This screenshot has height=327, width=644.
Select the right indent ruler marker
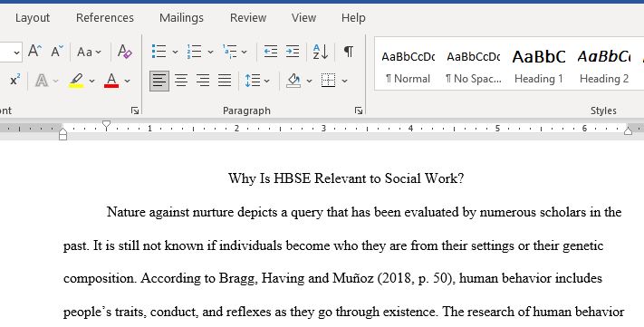[628, 130]
